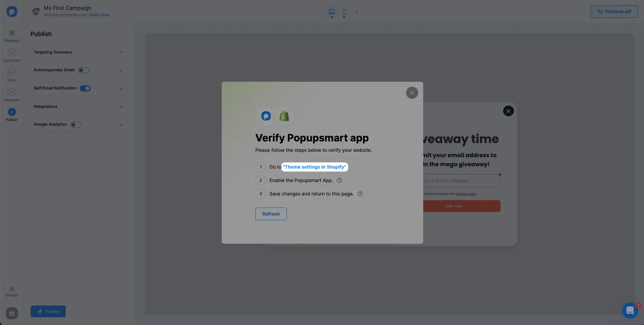
Task: Expand the Targeting Summary section
Action: tap(79, 52)
